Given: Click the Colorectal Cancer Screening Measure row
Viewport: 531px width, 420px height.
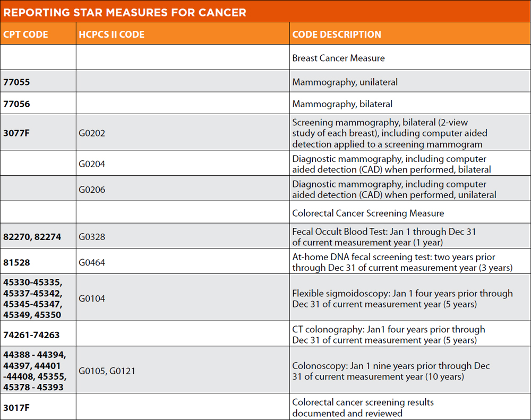Looking at the screenshot, I should (368, 213).
